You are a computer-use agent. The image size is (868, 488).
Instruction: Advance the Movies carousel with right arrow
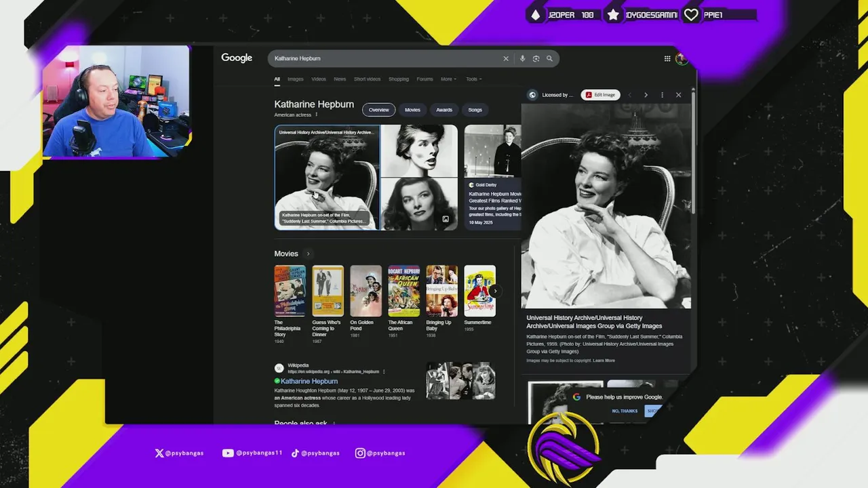pyautogui.click(x=495, y=291)
